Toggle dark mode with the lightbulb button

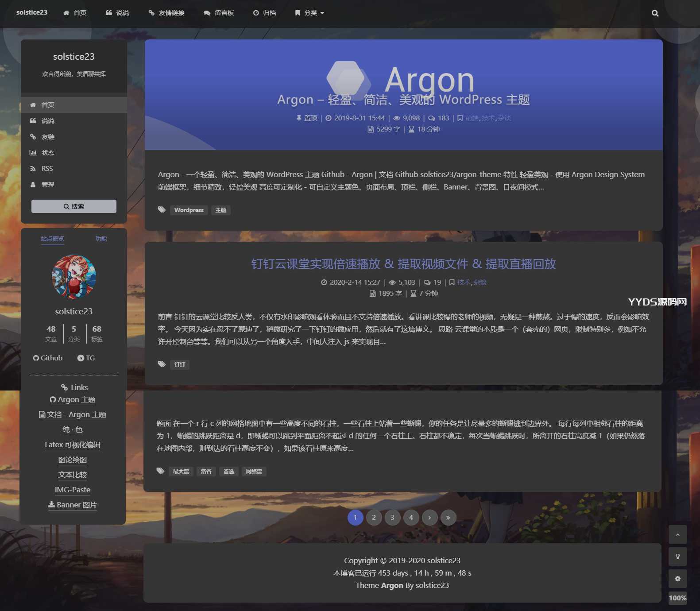pyautogui.click(x=677, y=557)
